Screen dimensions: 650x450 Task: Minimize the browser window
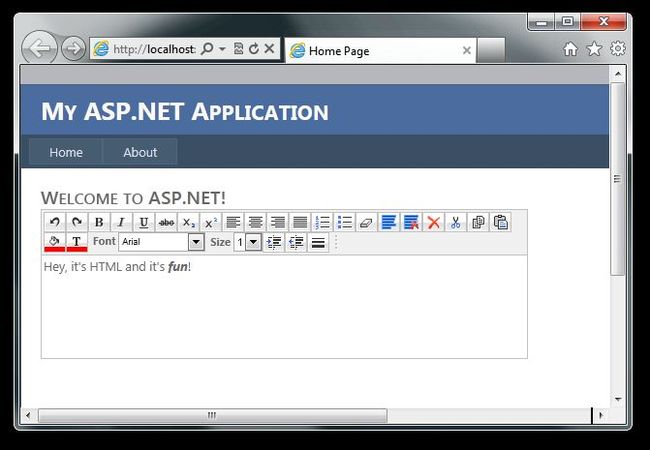(x=541, y=22)
